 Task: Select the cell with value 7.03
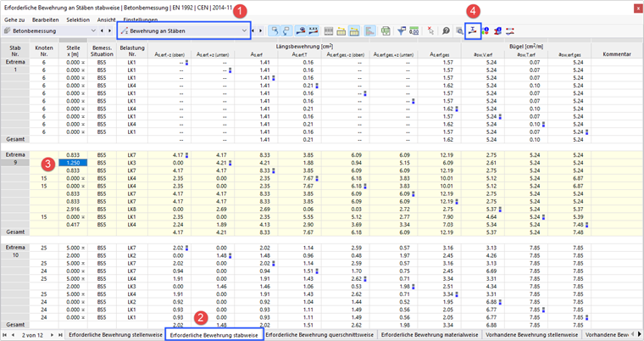click(440, 225)
